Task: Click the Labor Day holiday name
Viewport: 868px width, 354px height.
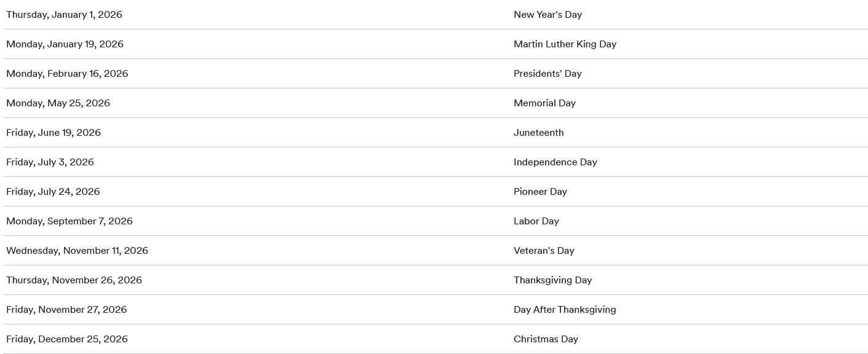Action: pyautogui.click(x=536, y=221)
